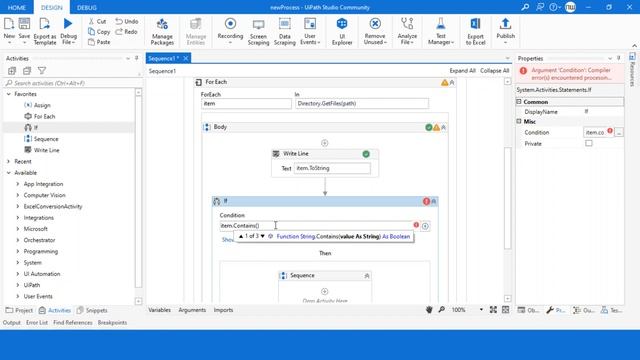Click the filter funnel icon in Activities

tap(42, 71)
